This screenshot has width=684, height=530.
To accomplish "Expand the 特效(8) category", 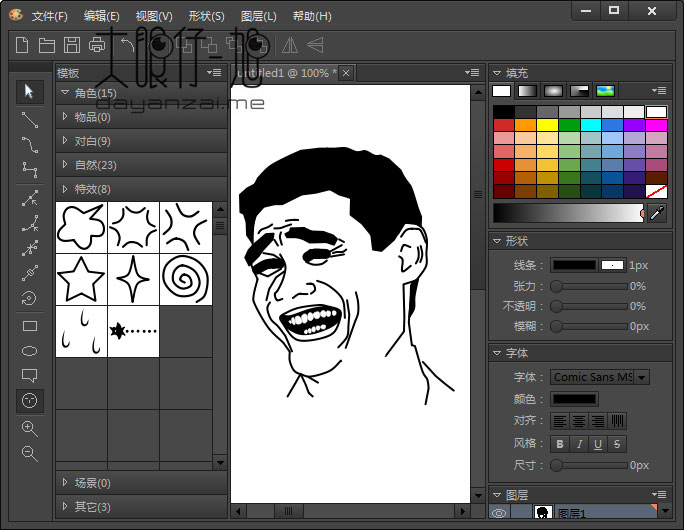I will [141, 189].
